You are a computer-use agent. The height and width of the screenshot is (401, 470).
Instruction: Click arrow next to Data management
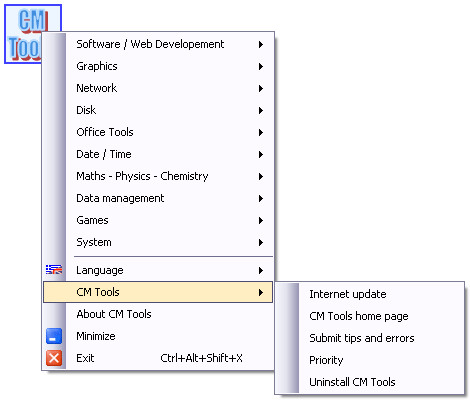coord(261,198)
